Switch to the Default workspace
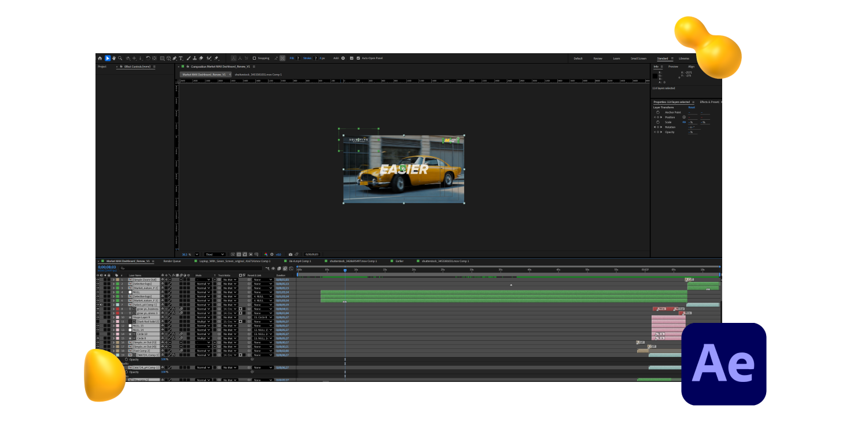Image resolution: width=868 pixels, height=434 pixels. click(x=578, y=58)
